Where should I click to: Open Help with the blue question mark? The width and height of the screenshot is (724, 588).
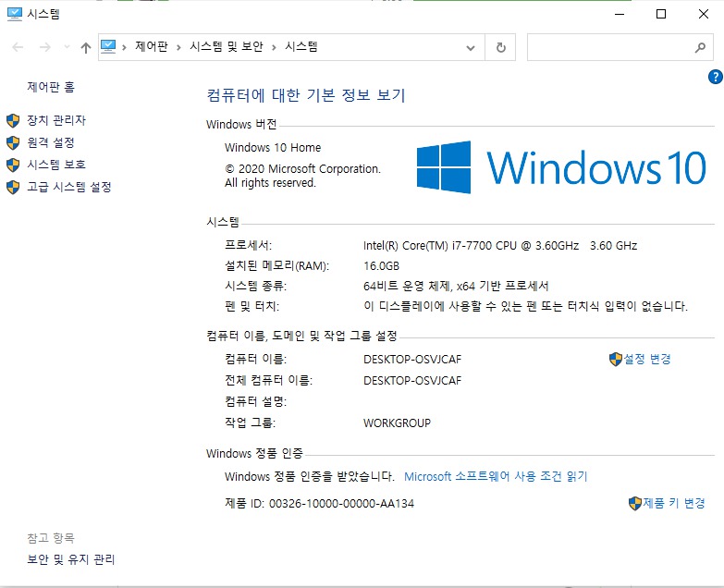716,77
